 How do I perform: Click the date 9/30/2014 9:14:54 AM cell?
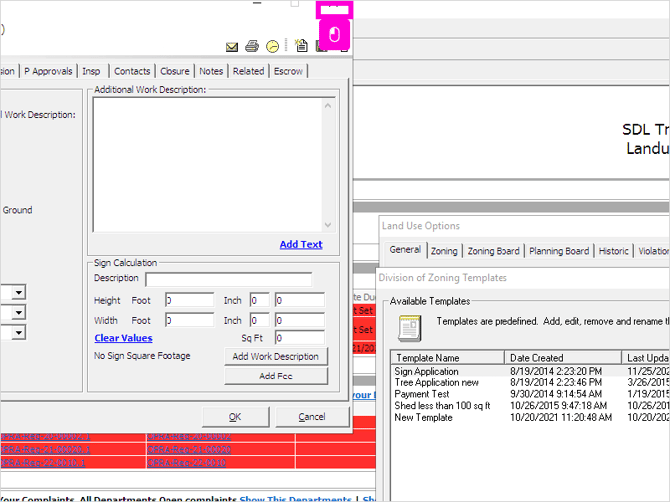click(556, 394)
